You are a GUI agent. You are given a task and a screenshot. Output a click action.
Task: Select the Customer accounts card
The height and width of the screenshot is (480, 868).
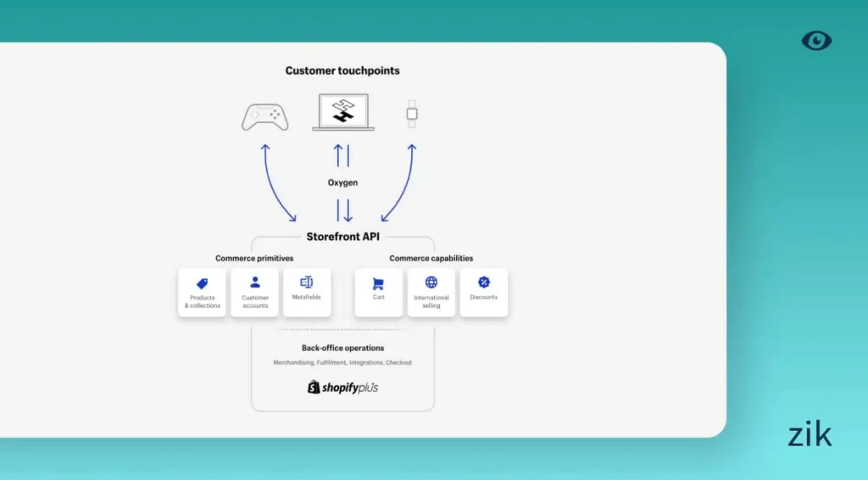pos(254,293)
